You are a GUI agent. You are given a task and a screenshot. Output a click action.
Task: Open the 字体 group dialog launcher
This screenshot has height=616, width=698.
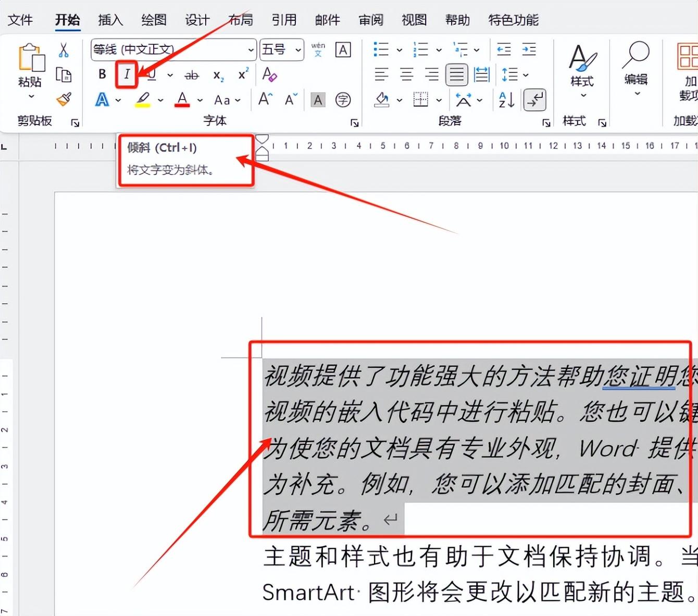tap(354, 123)
